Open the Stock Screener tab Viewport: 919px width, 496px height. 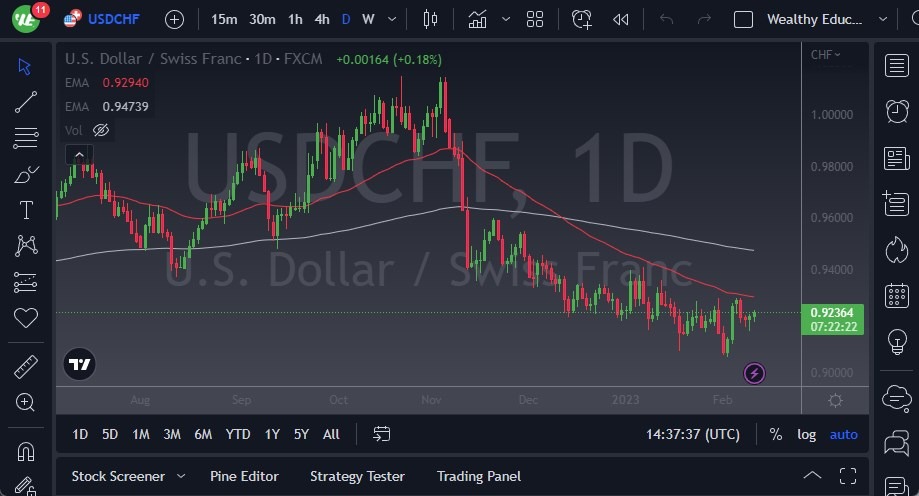point(118,476)
